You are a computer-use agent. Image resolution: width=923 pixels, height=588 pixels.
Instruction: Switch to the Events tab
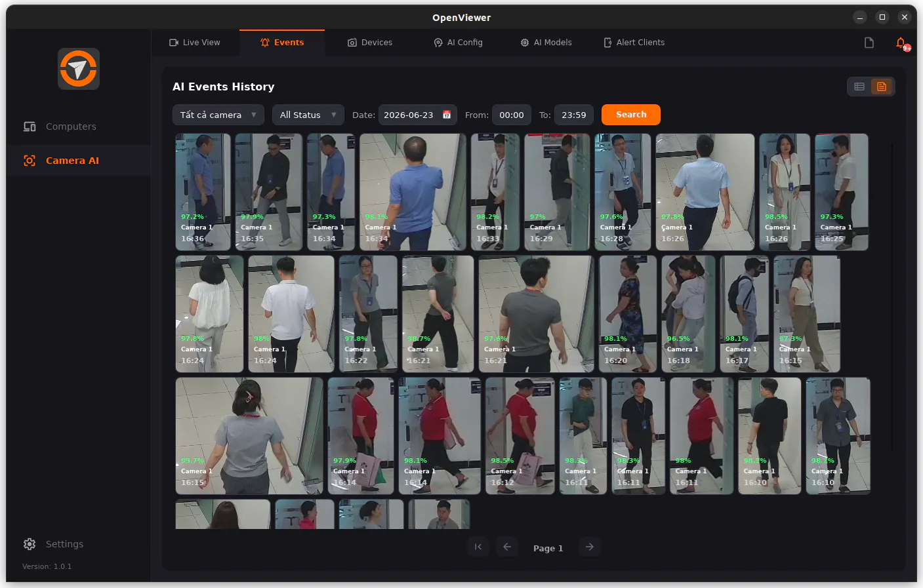[282, 43]
